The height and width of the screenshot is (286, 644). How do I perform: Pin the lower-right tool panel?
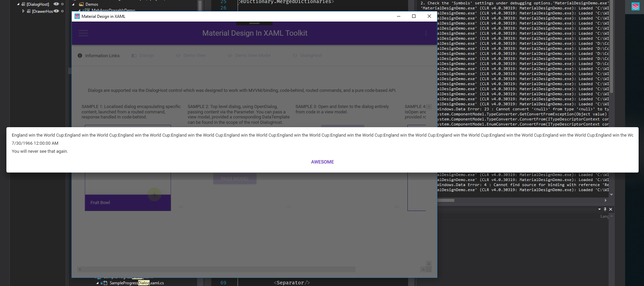pos(605,209)
